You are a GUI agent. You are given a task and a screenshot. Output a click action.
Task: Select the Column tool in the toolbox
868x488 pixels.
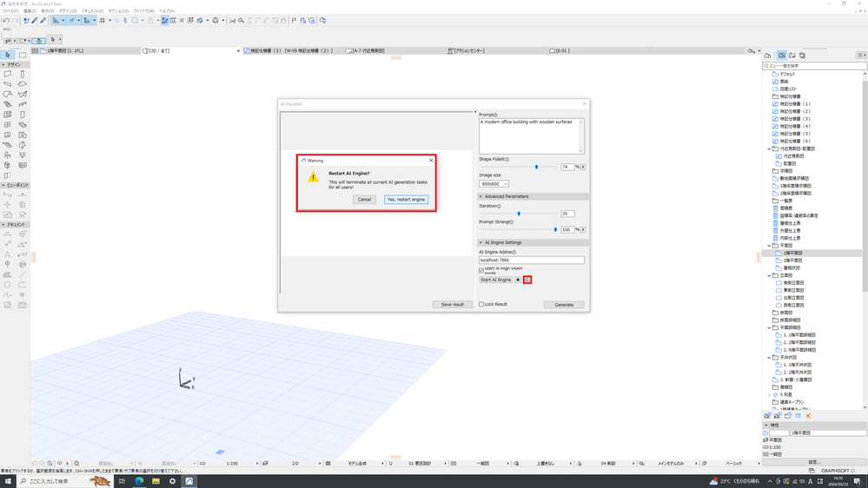click(x=23, y=74)
